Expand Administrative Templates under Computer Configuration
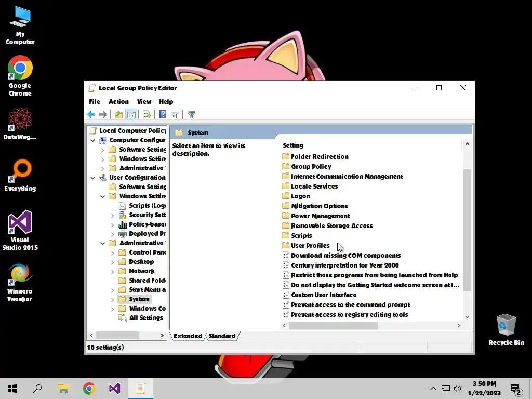 102,168
